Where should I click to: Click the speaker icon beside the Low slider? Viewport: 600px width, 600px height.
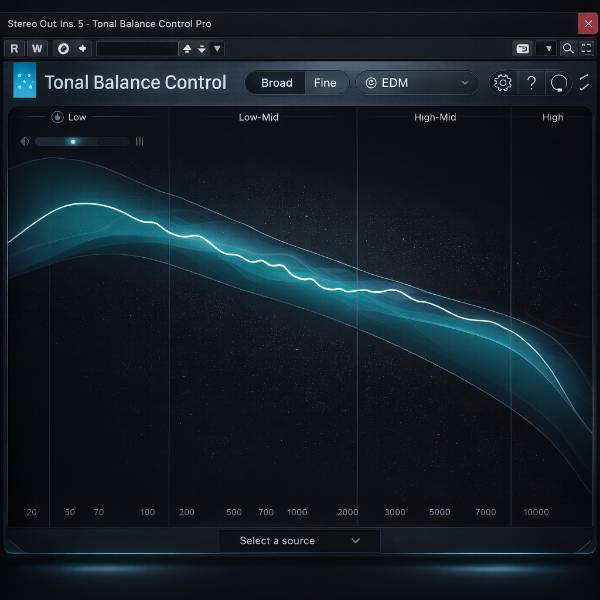23,142
